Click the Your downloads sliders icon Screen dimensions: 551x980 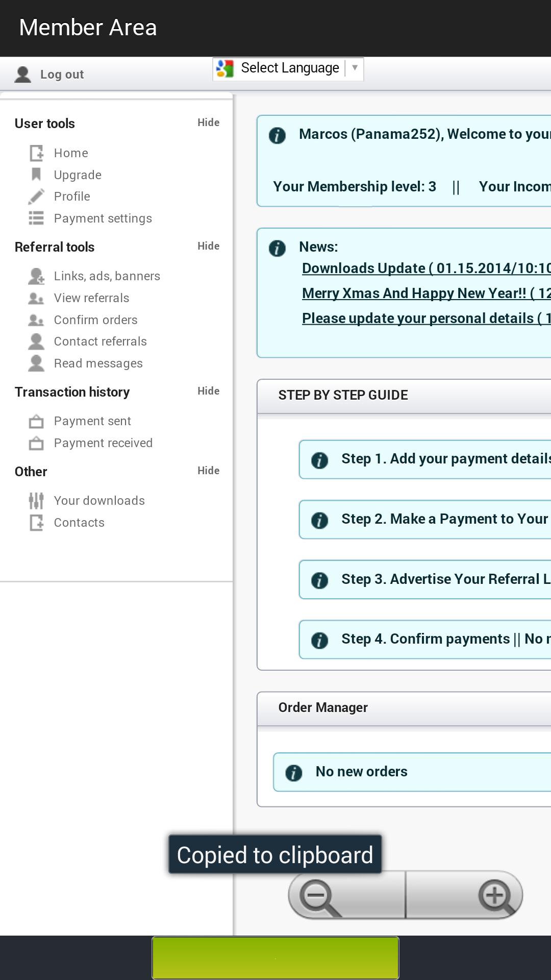click(x=36, y=501)
